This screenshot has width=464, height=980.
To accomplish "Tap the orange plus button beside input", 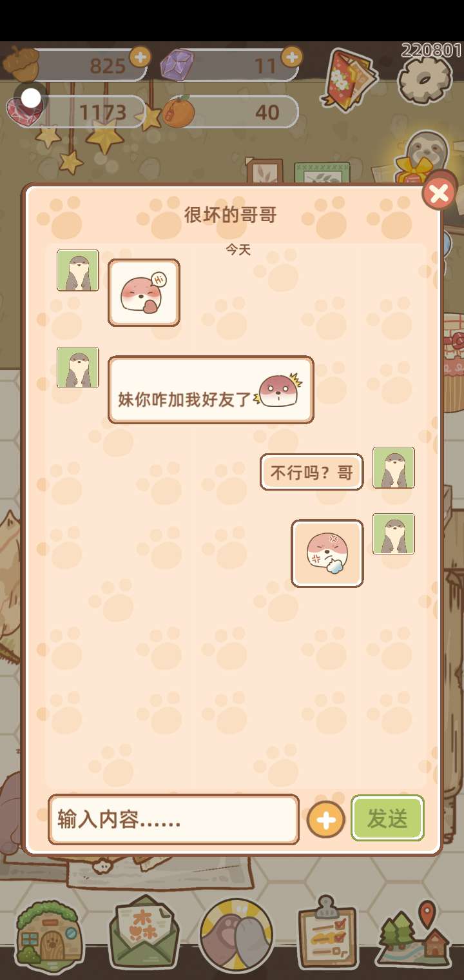I will [x=326, y=820].
